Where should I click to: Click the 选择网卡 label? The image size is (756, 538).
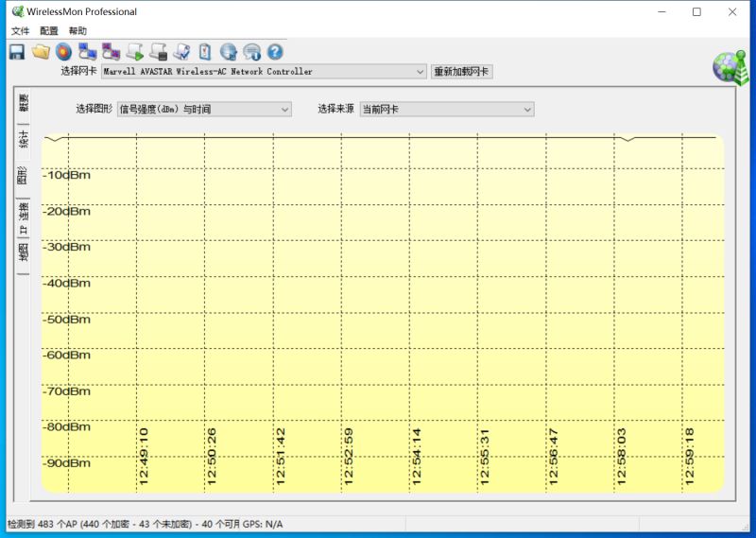coord(78,71)
